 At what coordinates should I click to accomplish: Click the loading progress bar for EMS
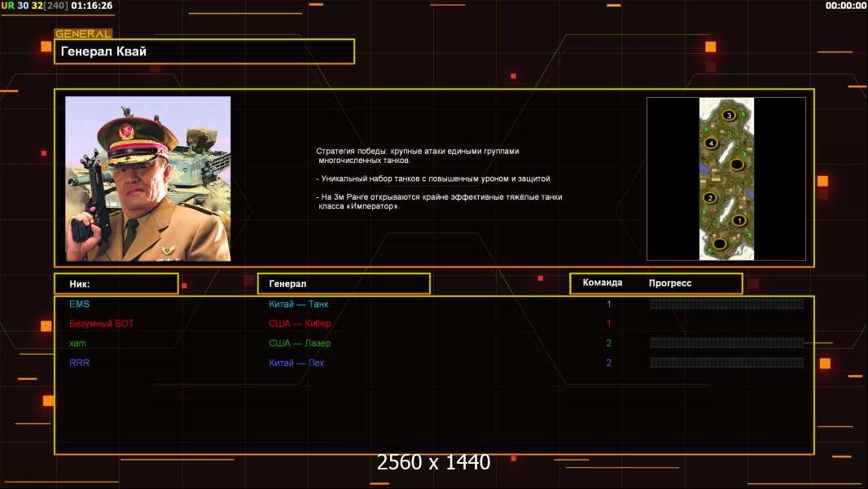(727, 303)
